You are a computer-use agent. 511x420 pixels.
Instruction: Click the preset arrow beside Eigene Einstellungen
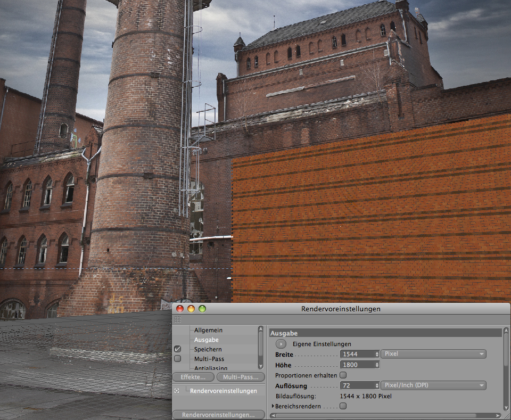click(x=281, y=344)
